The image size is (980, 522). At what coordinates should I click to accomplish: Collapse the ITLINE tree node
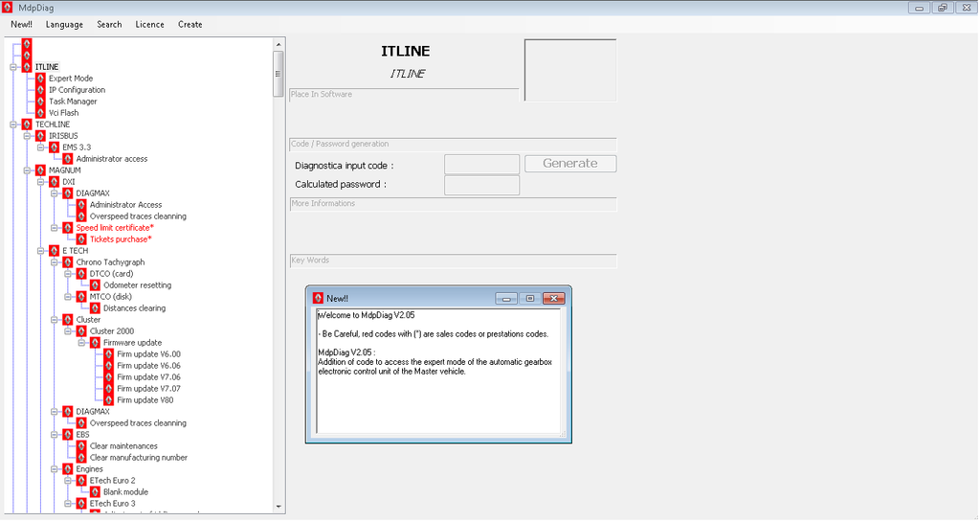[13, 67]
